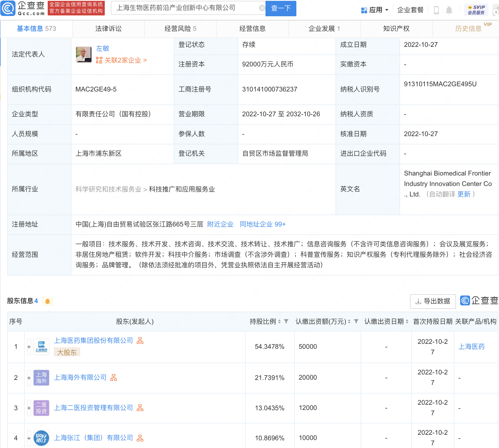Expand row 3 上海二医投资 with plus
The height and width of the screenshot is (448, 499).
(29, 408)
